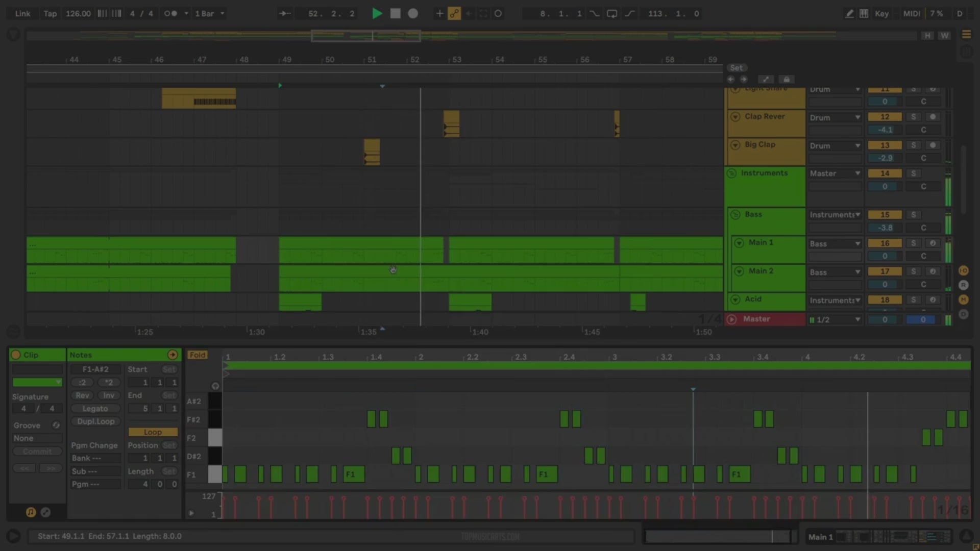Collapse the velocity editor triangle
This screenshot has width=980, height=551.
(191, 513)
